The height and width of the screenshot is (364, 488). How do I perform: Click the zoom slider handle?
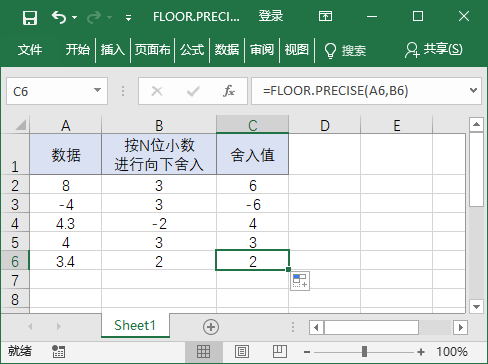tap(364, 351)
